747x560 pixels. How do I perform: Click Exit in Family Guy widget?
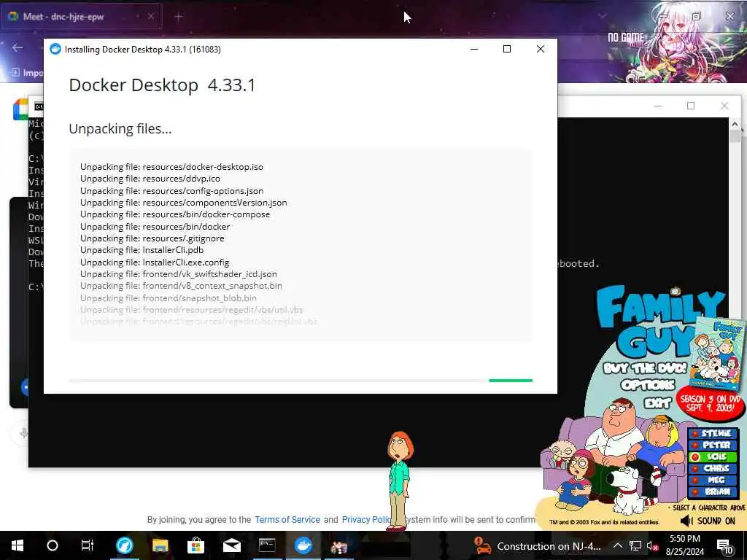657,403
